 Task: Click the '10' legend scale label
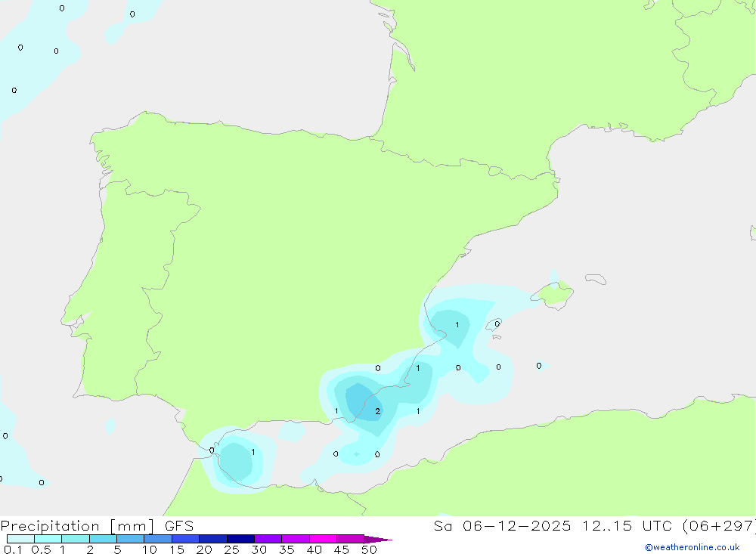pos(150,549)
